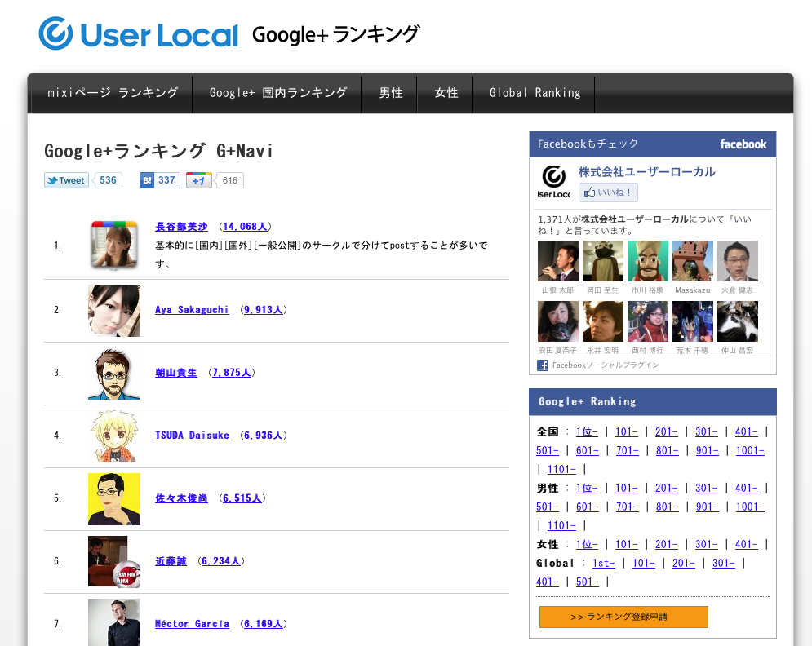The width and height of the screenshot is (812, 646).
Task: Click 佐々木俊尚's yellow avatar image
Action: pyautogui.click(x=114, y=499)
